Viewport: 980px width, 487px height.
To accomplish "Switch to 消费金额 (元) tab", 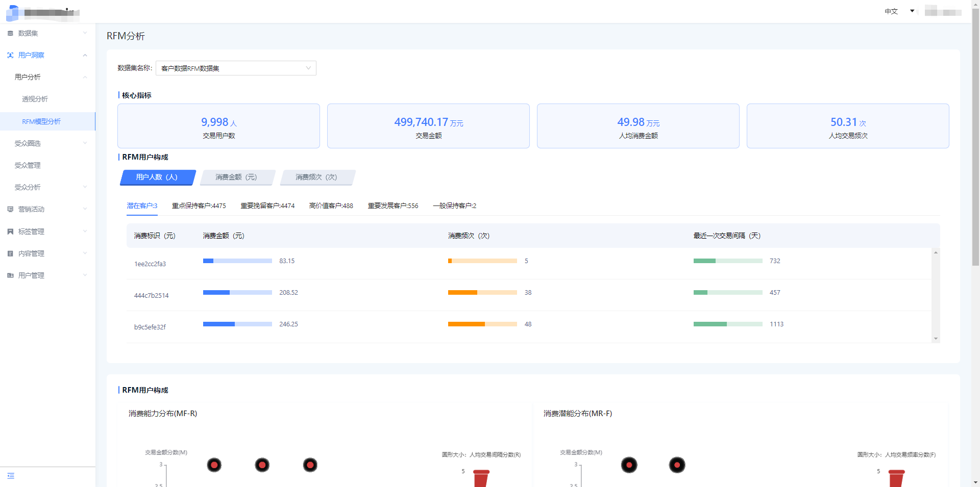I will pos(237,177).
